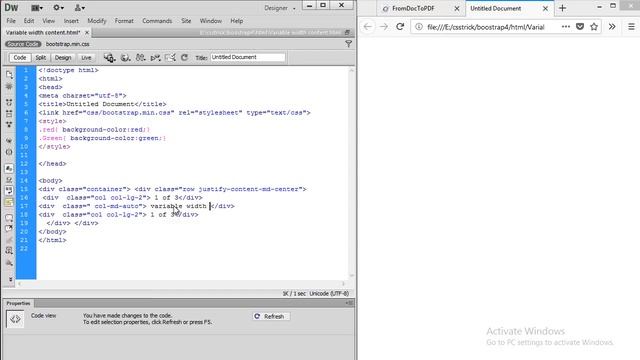Show more browser toolbar tools chevron
Image resolution: width=640 pixels, height=360 pixels.
point(612,27)
